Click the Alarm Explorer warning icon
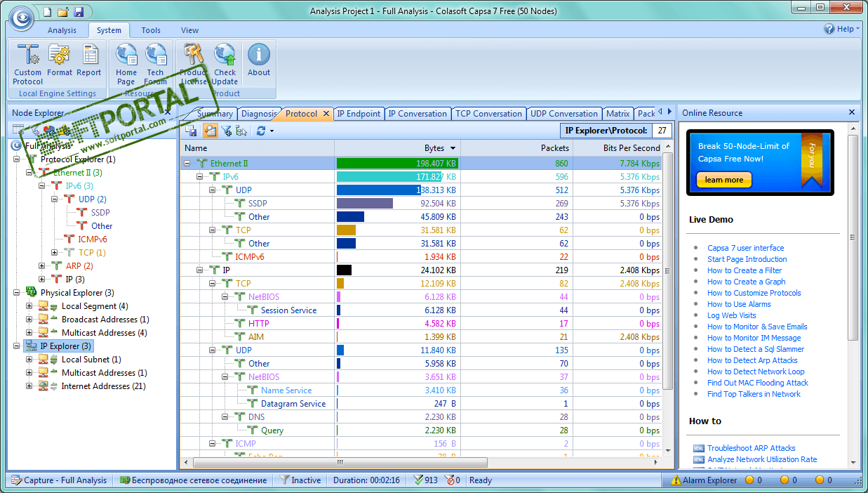This screenshot has width=868, height=493. tap(676, 480)
